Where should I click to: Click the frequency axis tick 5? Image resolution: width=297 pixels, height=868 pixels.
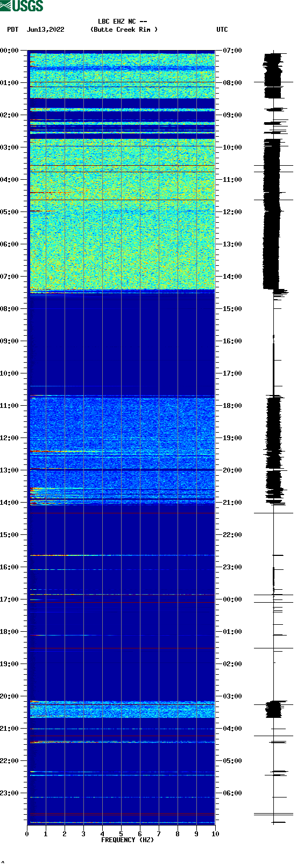121,834
